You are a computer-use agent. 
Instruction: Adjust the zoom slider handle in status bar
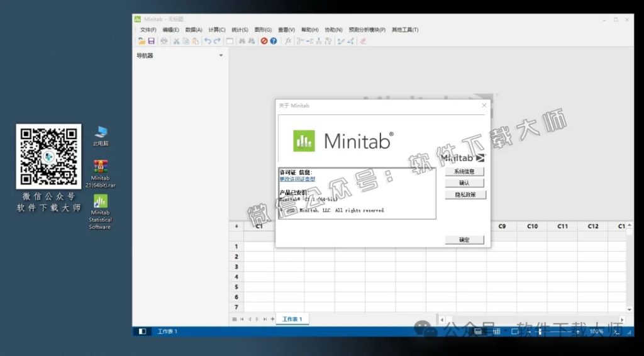540,331
